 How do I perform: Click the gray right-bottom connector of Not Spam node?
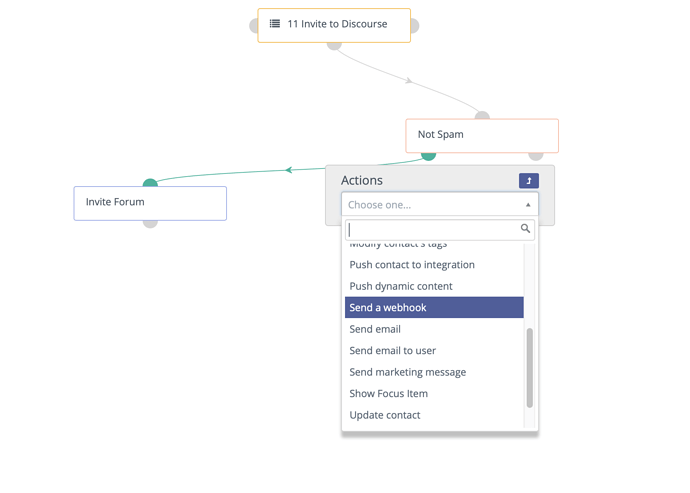536,156
